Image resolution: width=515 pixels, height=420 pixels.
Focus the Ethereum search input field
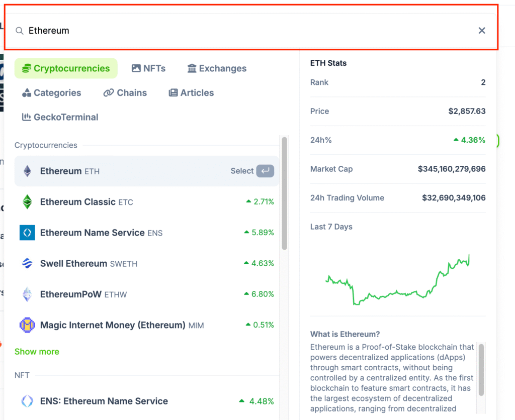pos(251,31)
